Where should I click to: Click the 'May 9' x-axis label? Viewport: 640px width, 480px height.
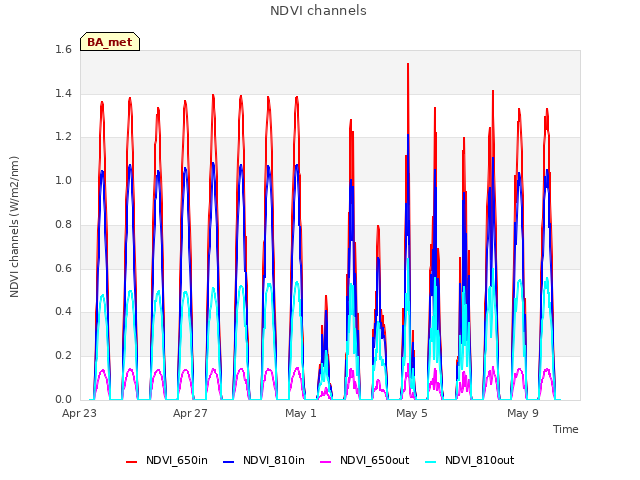click(x=523, y=413)
